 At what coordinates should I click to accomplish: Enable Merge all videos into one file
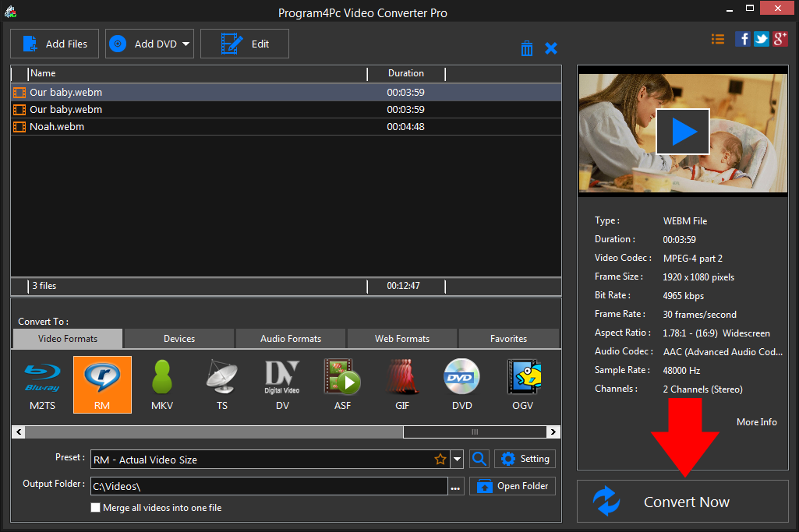coord(95,507)
